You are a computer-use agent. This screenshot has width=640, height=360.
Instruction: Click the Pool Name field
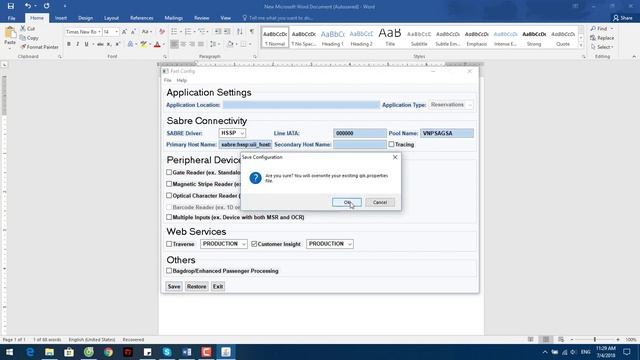447,133
